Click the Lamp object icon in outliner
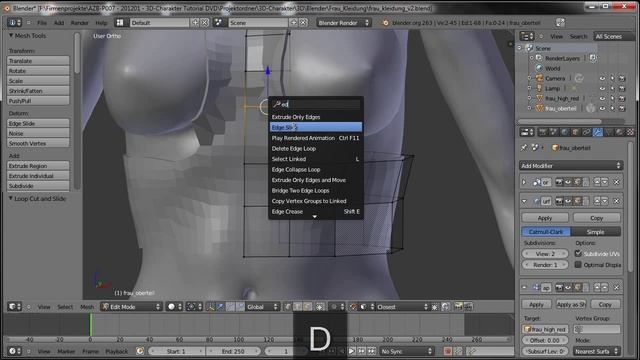The height and width of the screenshot is (360, 640). pos(540,88)
